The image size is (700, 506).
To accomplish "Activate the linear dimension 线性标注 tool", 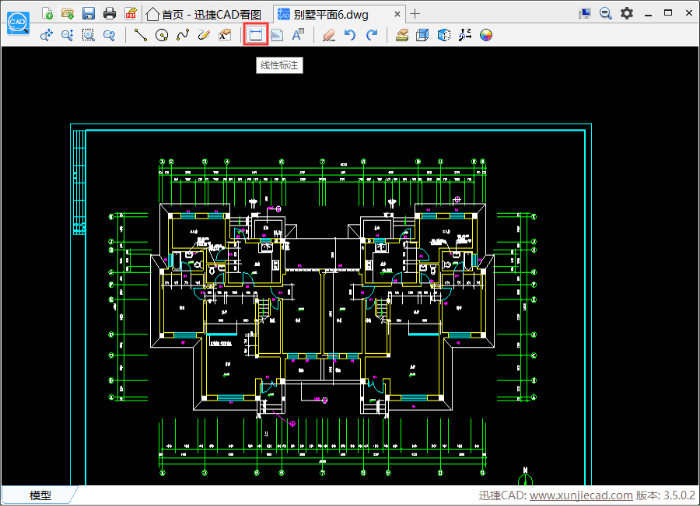I will pos(256,34).
